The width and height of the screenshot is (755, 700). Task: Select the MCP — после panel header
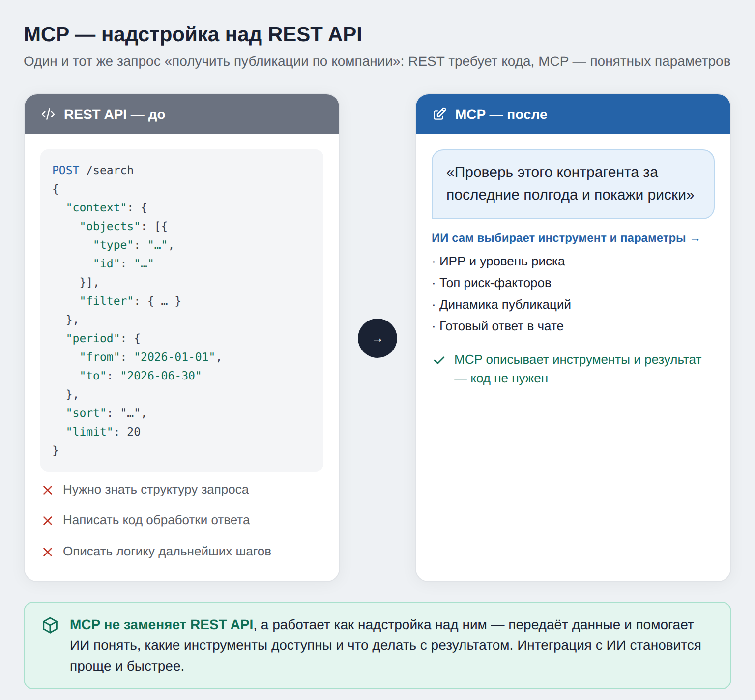[x=573, y=114]
